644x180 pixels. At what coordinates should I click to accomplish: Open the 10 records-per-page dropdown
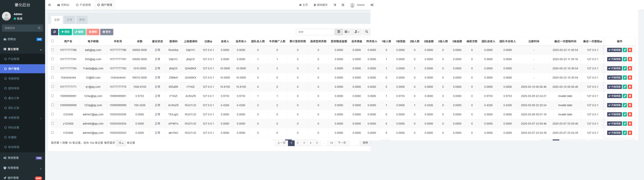tap(121, 143)
